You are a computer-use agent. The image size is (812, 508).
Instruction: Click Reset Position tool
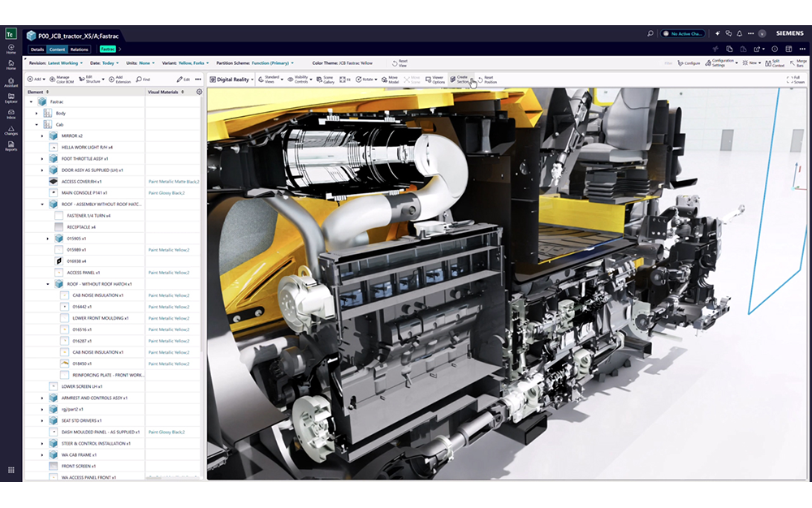click(487, 80)
